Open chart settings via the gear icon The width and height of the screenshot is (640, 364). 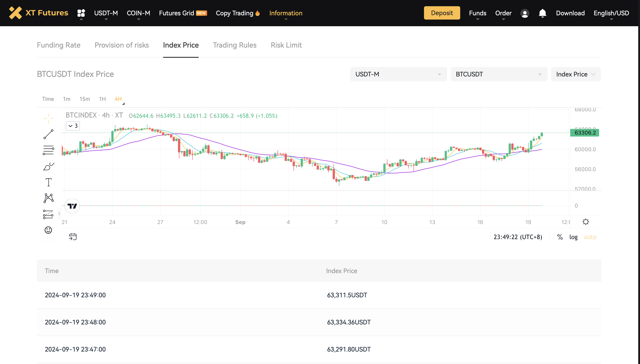coord(586,222)
